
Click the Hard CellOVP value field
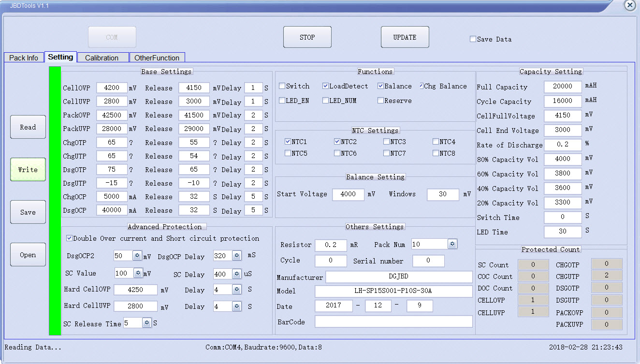click(x=135, y=290)
